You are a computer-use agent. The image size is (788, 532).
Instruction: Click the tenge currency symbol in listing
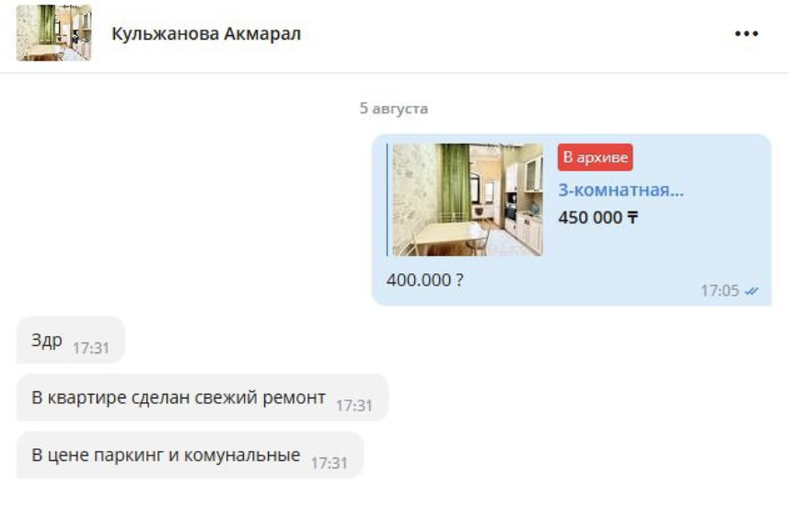(632, 217)
